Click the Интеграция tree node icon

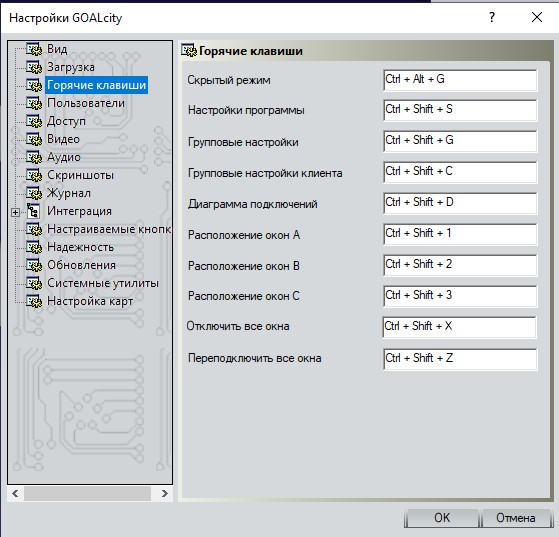[34, 211]
